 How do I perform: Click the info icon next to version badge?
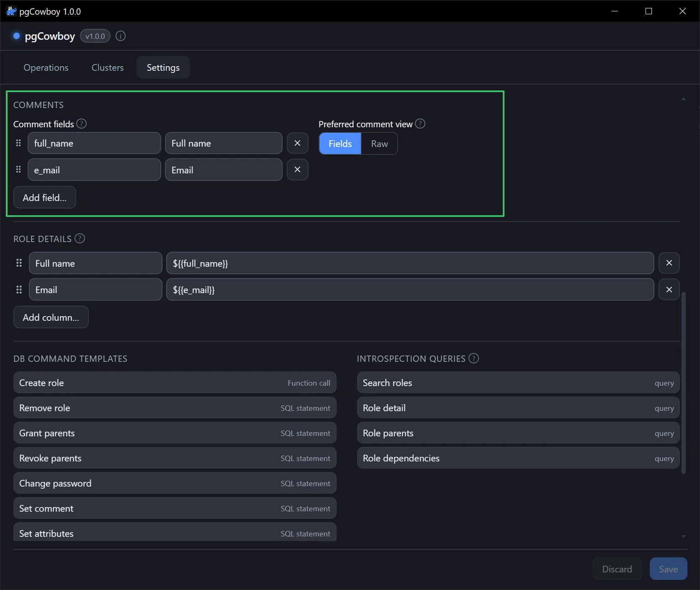(x=121, y=36)
